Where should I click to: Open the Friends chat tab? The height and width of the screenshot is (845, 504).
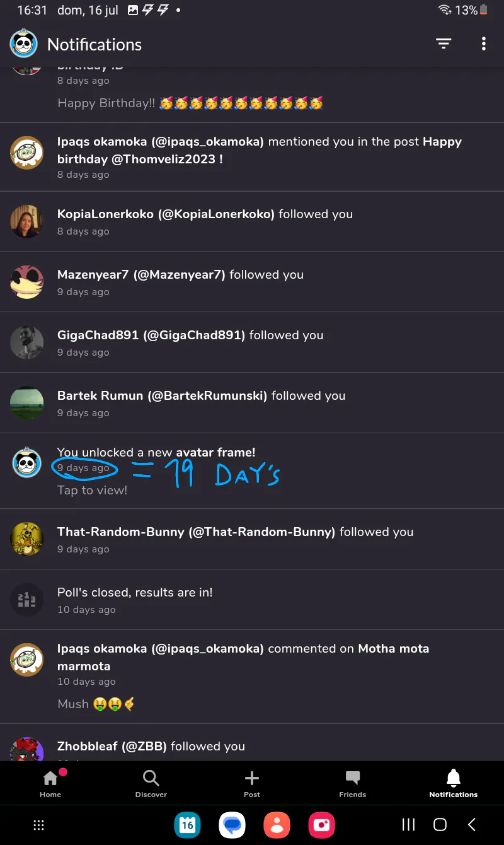[x=353, y=784]
